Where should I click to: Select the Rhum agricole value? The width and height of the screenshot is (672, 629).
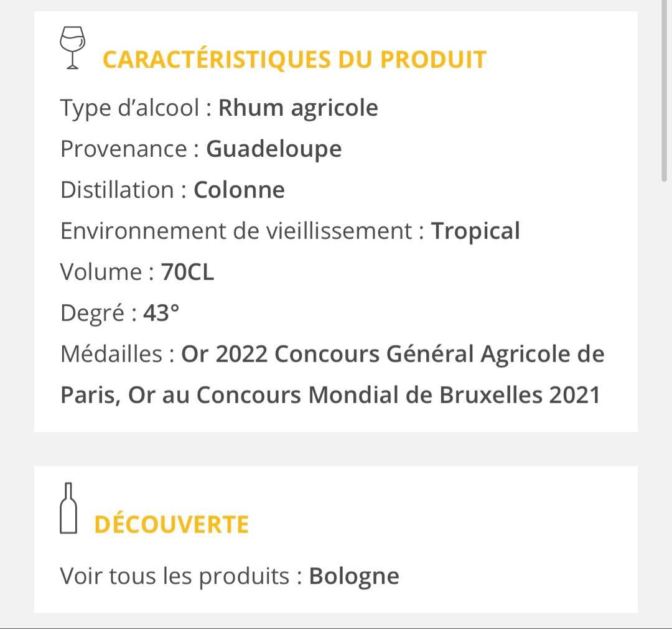pyautogui.click(x=298, y=108)
